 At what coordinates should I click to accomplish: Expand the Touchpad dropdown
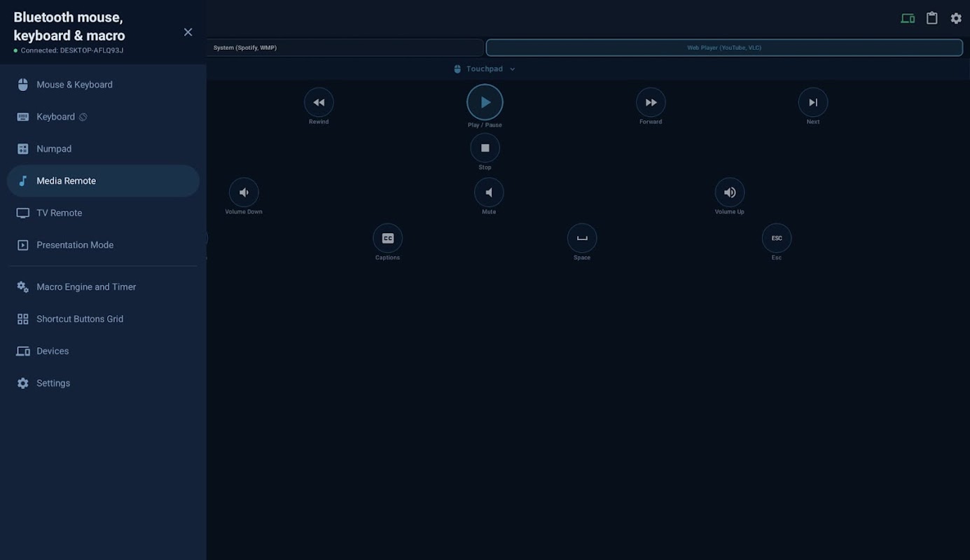click(485, 69)
